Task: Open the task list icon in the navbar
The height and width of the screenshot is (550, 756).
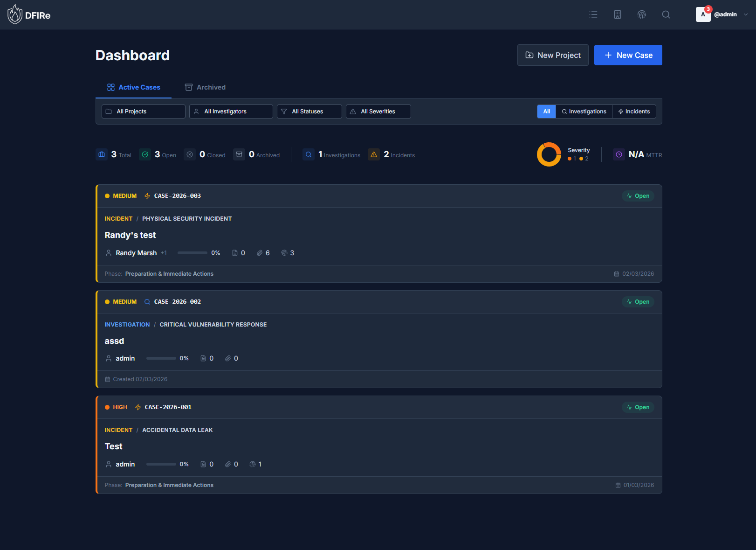Action: [593, 14]
